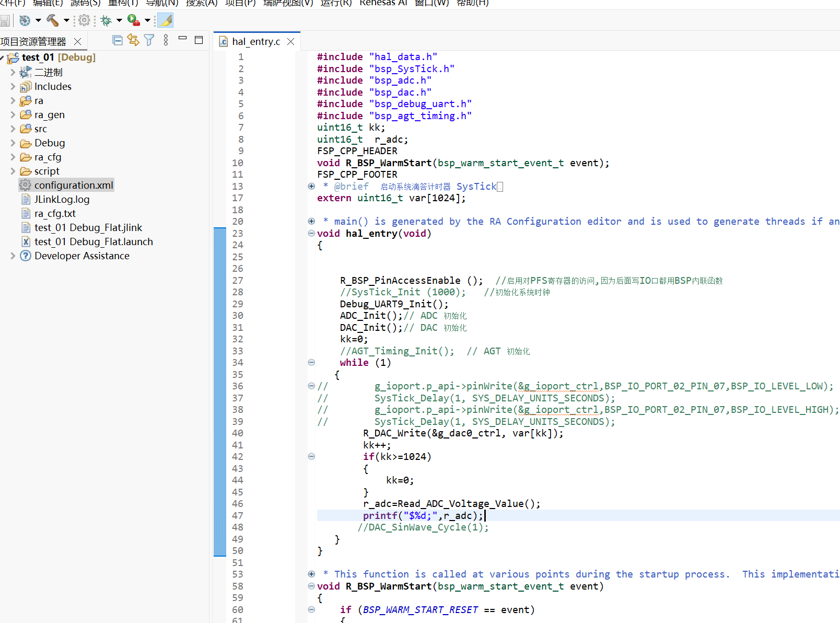The width and height of the screenshot is (840, 623).
Task: Expand the ra_gen folder
Action: point(13,114)
